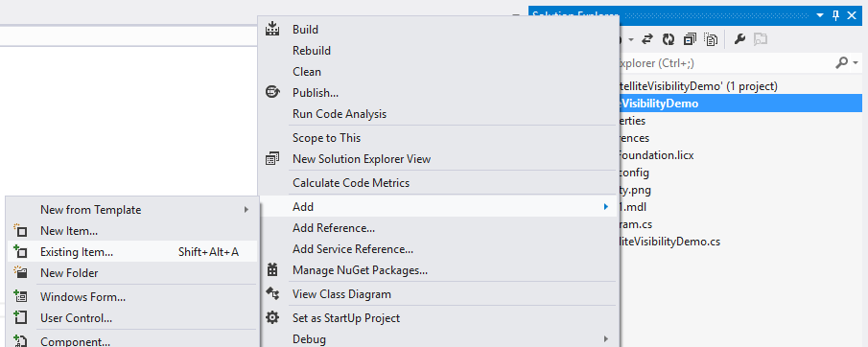Click the New Folder icon in submenu
This screenshot has width=868, height=347.
(20, 272)
